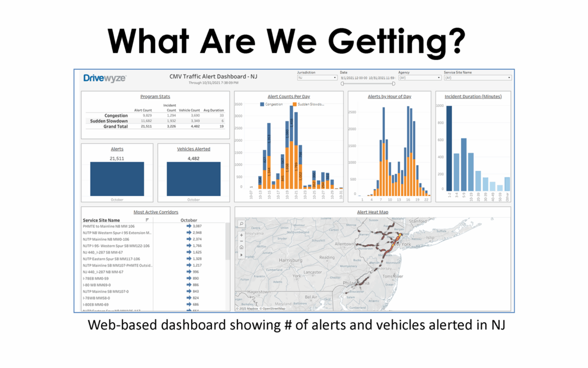Zoom out on the Alert Heat Map

(x=241, y=241)
